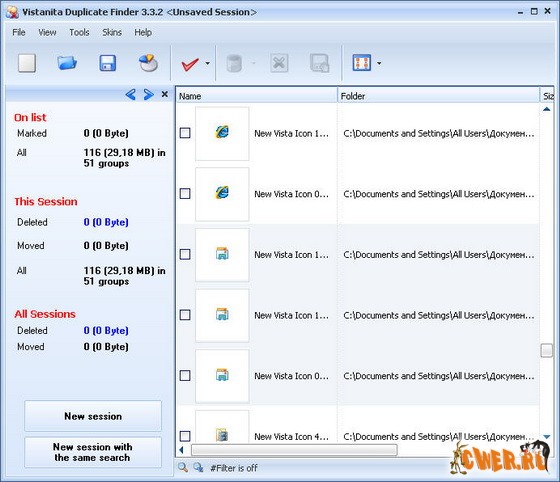The width and height of the screenshot is (560, 482).
Task: Click Moved value under All Sessions
Action: pyautogui.click(x=106, y=347)
